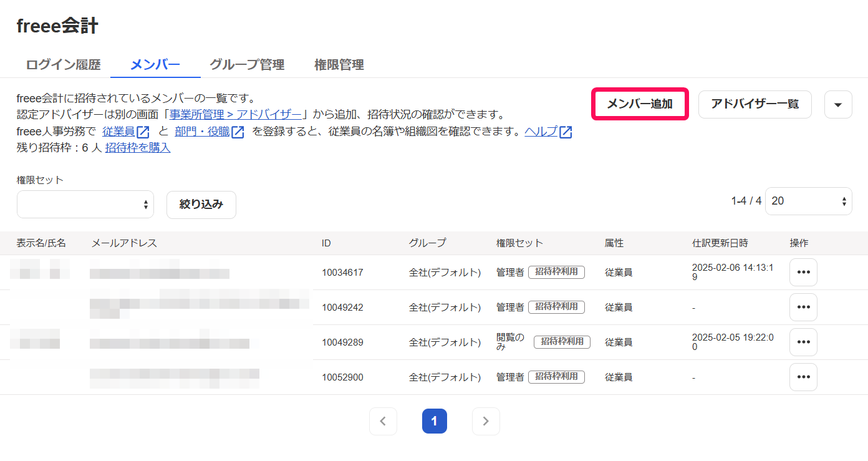Click the ID 10034617 cell
Viewport: 868px width, 461px height.
click(342, 273)
